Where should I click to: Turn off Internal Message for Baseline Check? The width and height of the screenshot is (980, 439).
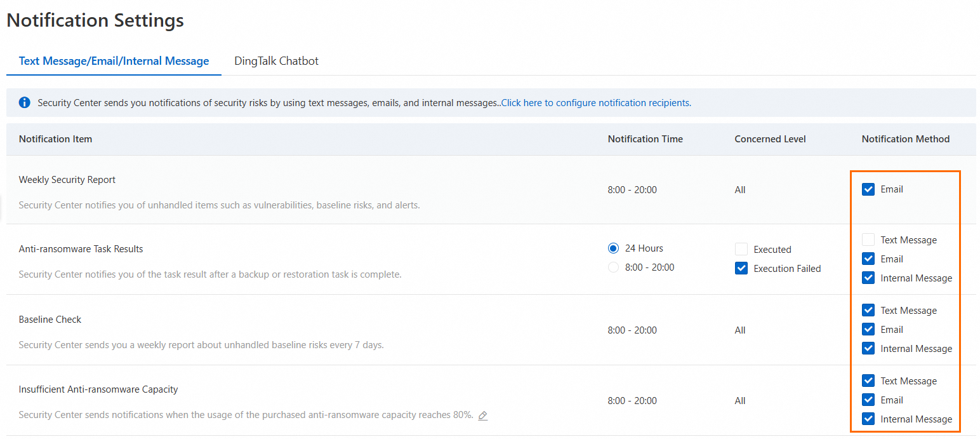pyautogui.click(x=868, y=349)
